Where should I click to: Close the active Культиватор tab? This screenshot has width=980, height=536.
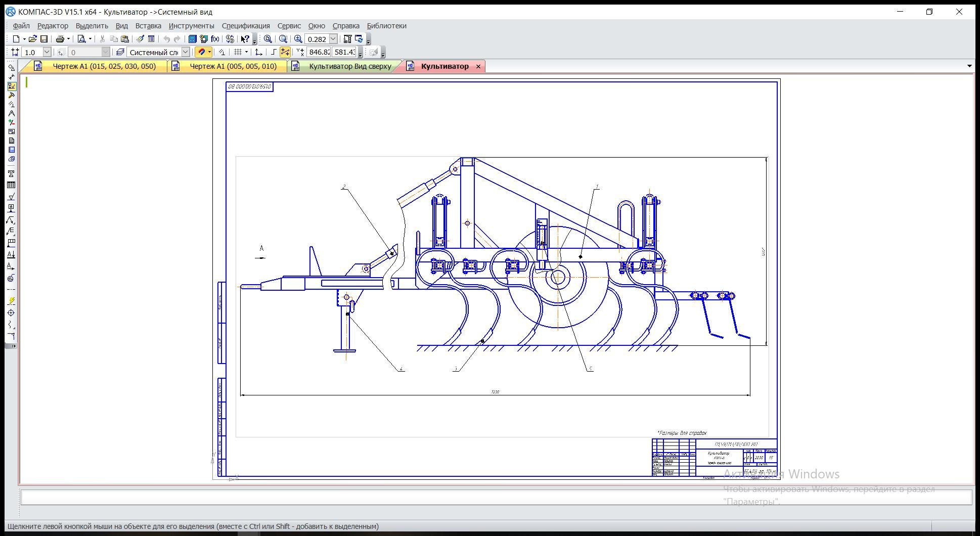click(x=478, y=66)
